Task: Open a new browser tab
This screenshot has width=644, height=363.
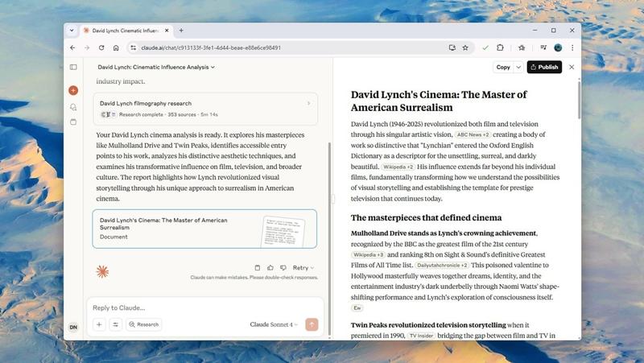Action: [181, 31]
